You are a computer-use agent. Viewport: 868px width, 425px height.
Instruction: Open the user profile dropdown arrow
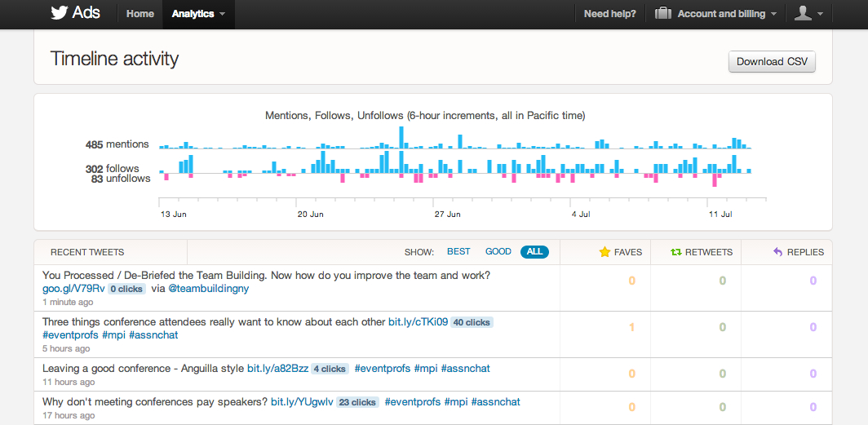pos(820,15)
